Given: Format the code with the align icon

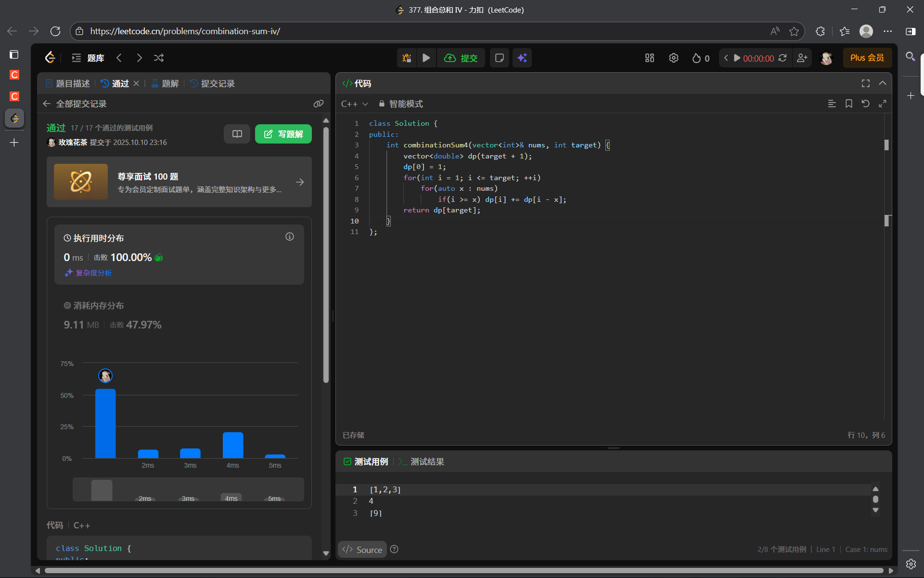Looking at the screenshot, I should (x=832, y=104).
